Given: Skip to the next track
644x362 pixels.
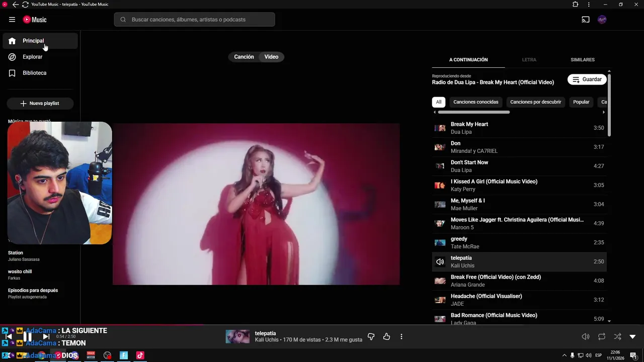Looking at the screenshot, I should (x=46, y=336).
